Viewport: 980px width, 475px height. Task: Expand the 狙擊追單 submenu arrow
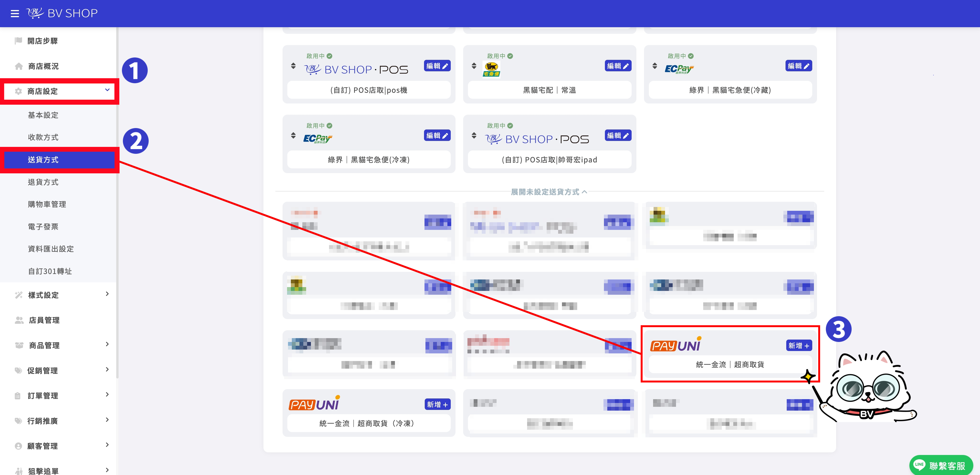[107, 470]
